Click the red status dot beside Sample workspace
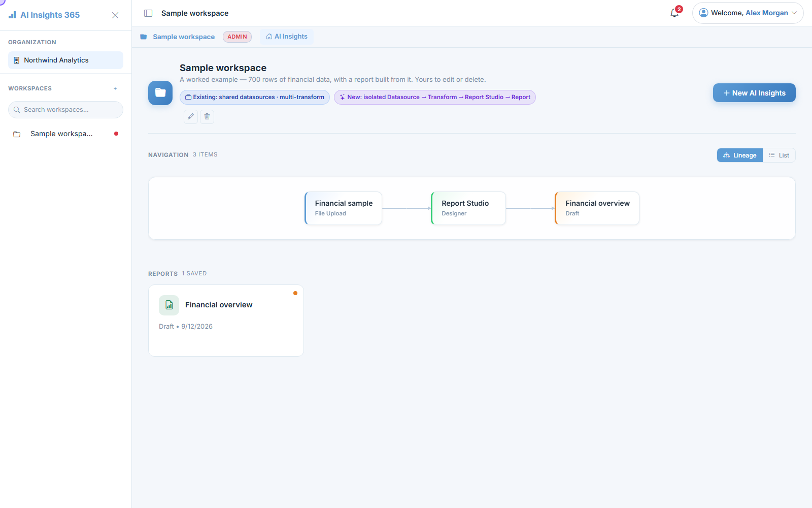This screenshot has height=508, width=812. [116, 134]
